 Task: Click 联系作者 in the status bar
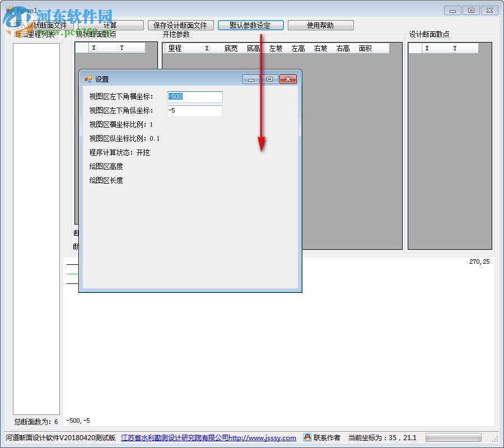326,438
